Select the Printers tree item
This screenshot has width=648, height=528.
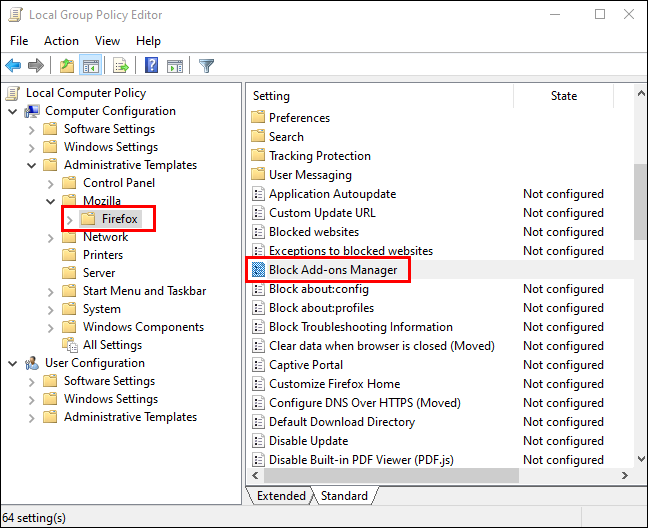click(x=102, y=255)
